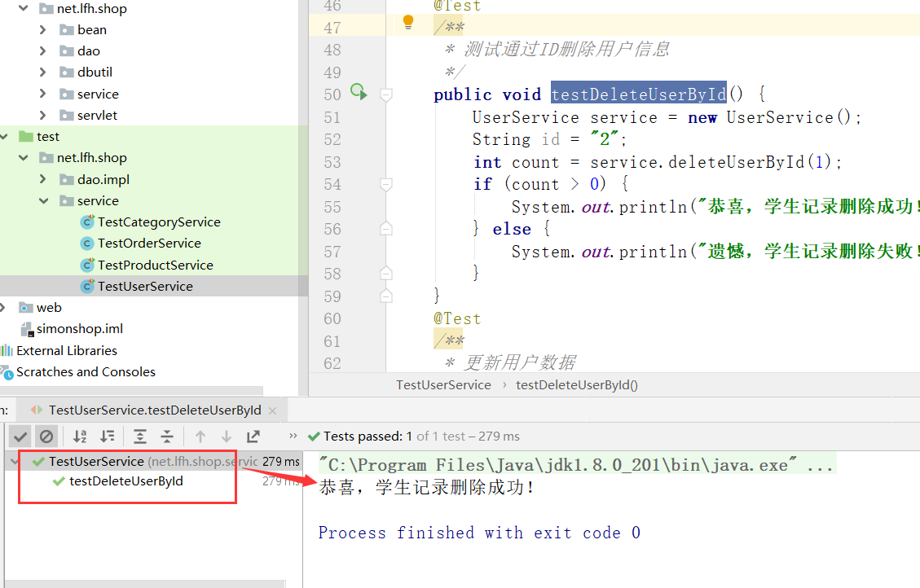Toggle show ignored tests button
This screenshot has width=920, height=588.
(46, 437)
